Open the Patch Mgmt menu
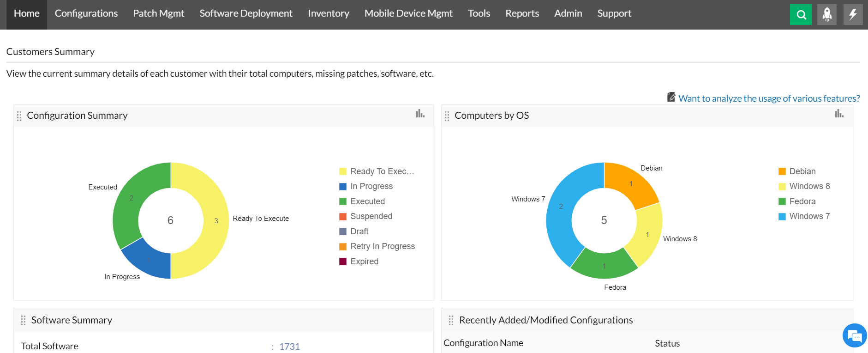 point(158,14)
